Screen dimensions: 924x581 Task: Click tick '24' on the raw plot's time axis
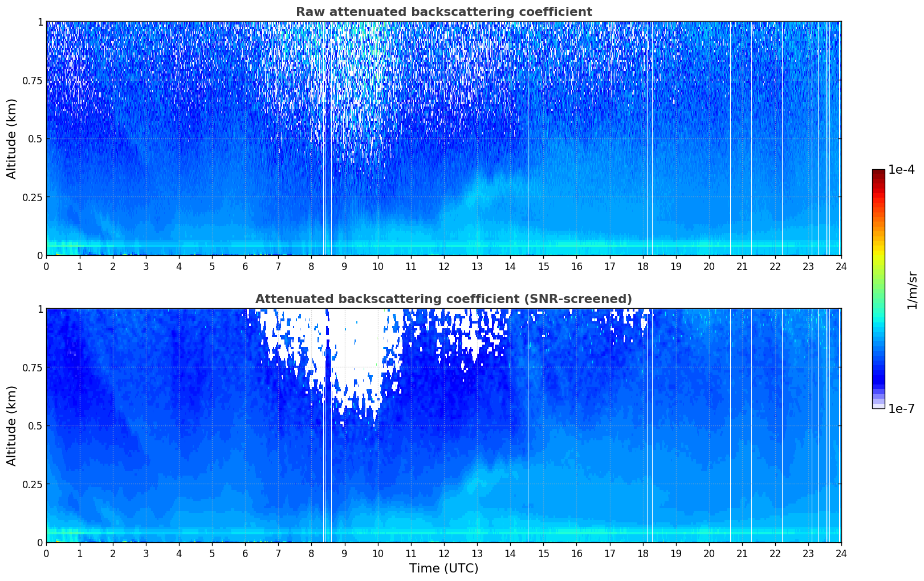coord(841,266)
